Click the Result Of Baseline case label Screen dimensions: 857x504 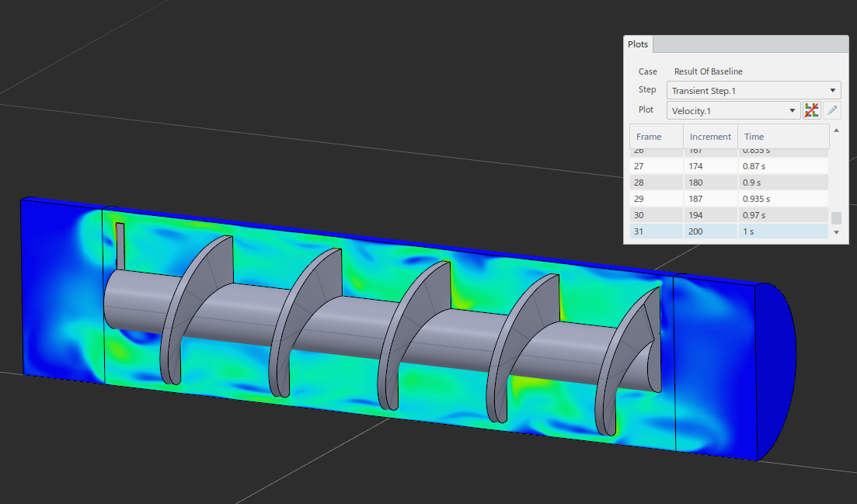708,71
